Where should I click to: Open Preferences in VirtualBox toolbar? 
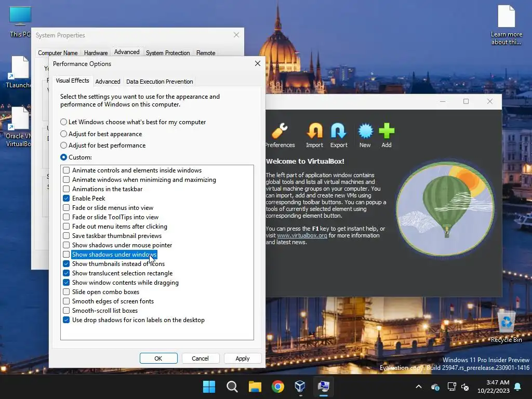(x=280, y=136)
